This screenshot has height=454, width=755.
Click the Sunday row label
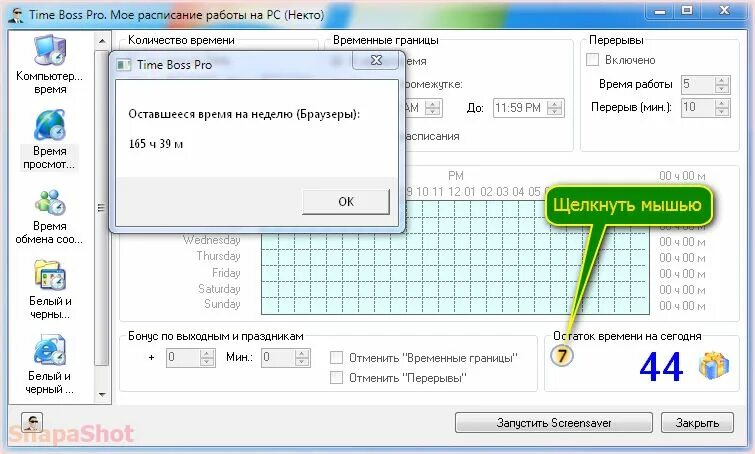point(222,304)
